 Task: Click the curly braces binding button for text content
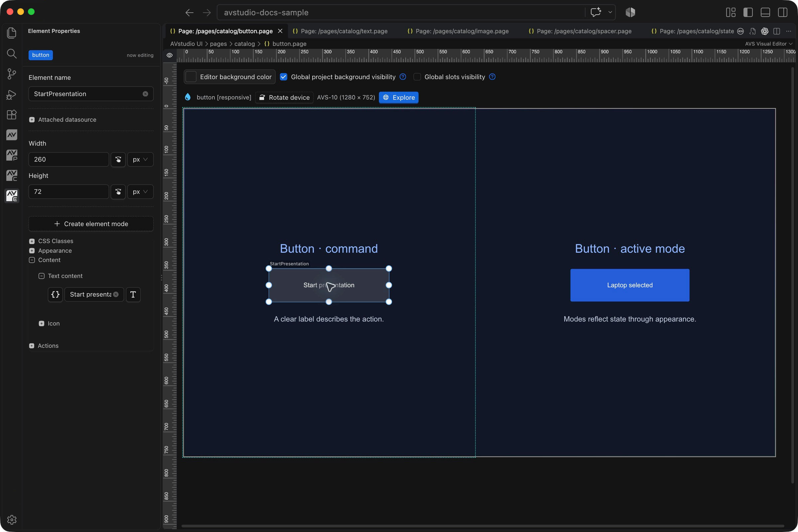pos(55,295)
